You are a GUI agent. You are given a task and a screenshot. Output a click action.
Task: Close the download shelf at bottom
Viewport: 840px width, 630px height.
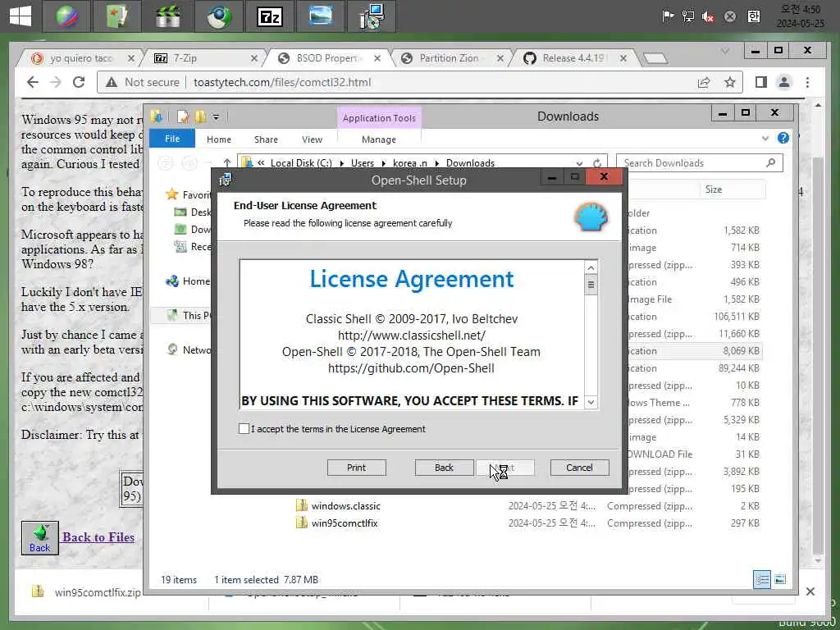point(810,591)
